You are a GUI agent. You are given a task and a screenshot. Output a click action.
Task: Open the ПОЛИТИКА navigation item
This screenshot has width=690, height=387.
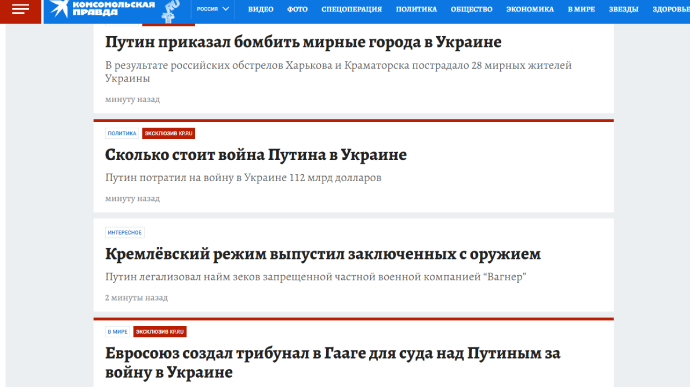(x=416, y=9)
